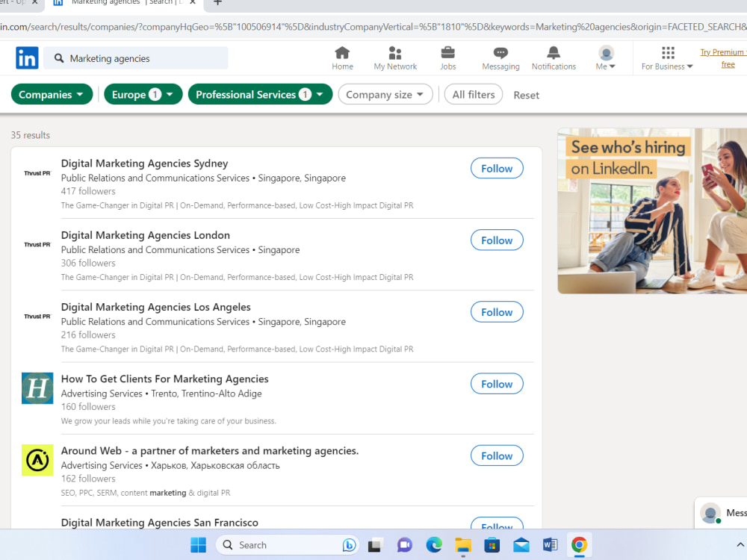Click the H logo of How To Get Clients
This screenshot has height=560, width=747.
click(37, 388)
